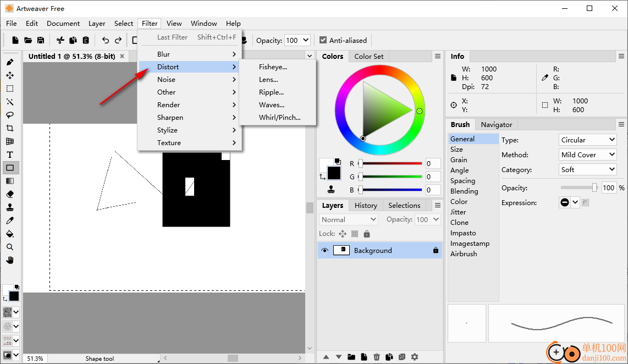
Task: Toggle the Expression option box icon
Action: (586, 203)
